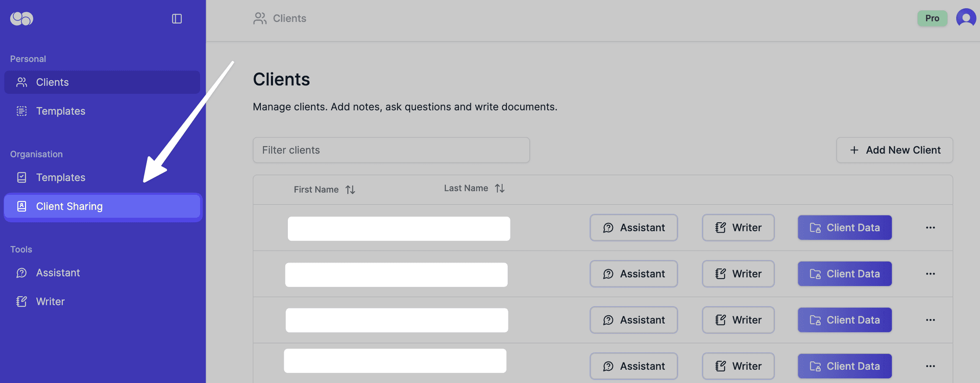The width and height of the screenshot is (980, 383).
Task: Expand more options for the second client
Action: click(x=930, y=274)
